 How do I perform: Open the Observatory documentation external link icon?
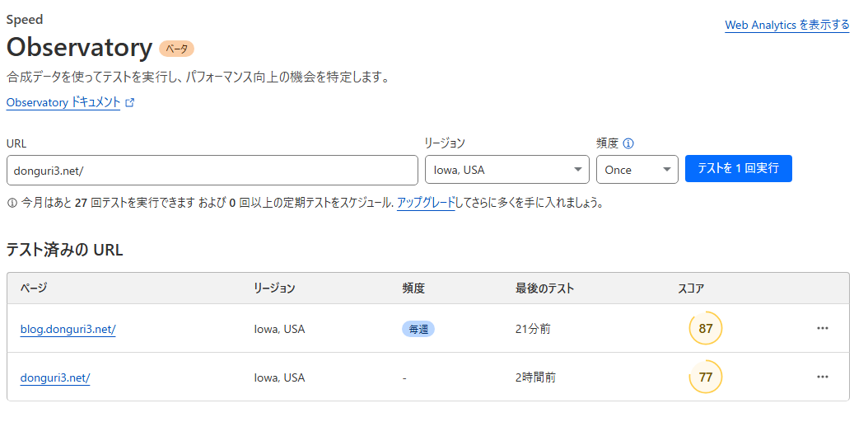(x=130, y=102)
